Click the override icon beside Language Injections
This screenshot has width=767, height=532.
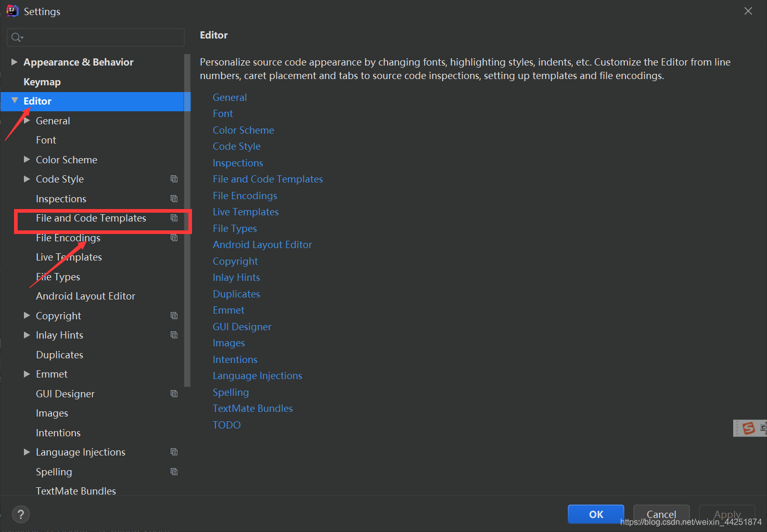coord(174,452)
